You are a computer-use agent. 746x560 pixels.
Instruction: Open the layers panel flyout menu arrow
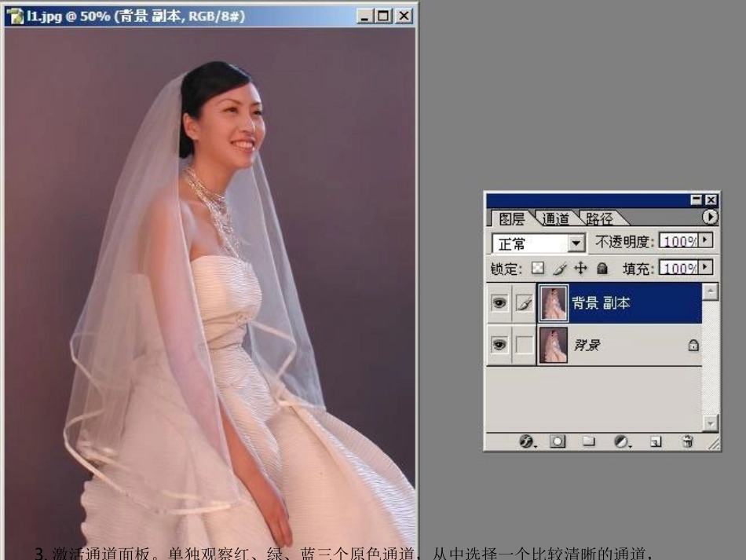pos(709,217)
